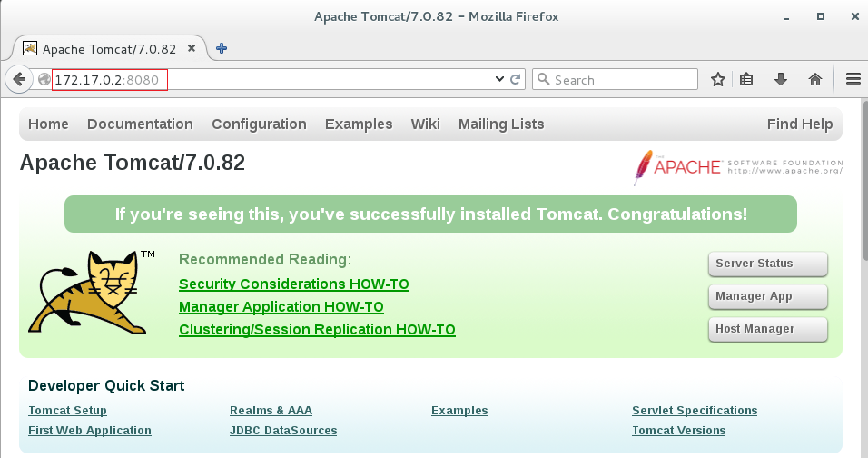Open the Manager App button

tap(767, 296)
